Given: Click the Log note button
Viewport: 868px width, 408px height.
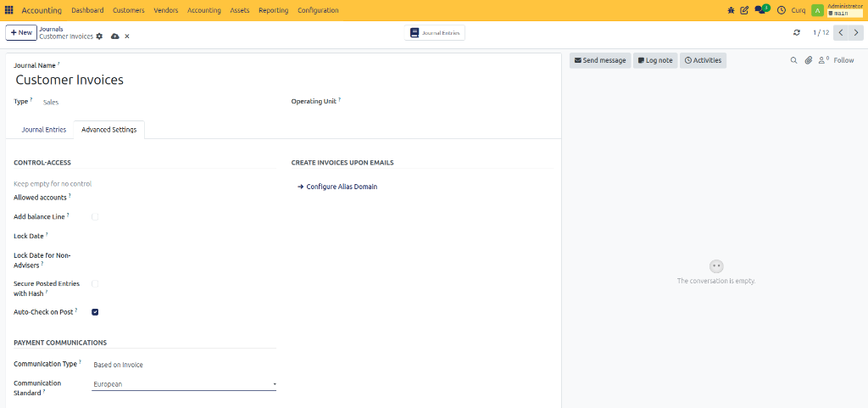Looking at the screenshot, I should point(655,60).
